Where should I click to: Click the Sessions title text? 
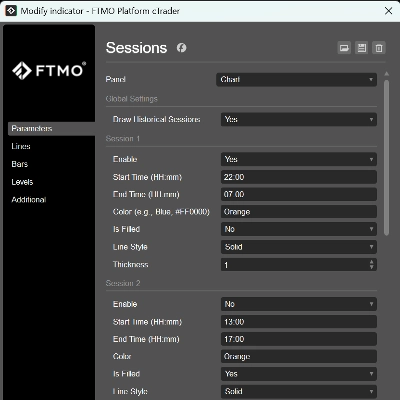pos(136,48)
